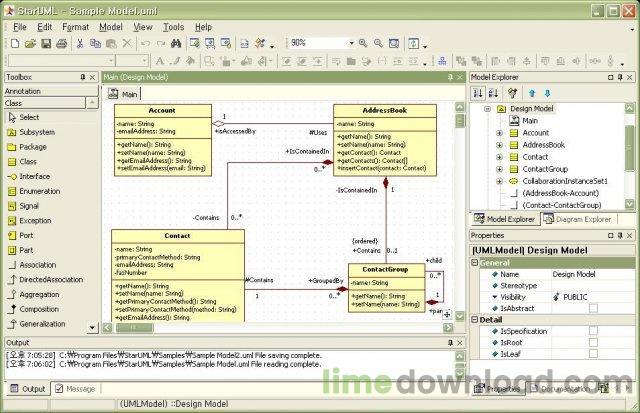The height and width of the screenshot is (413, 640).
Task: Open the Help menu
Action: click(x=203, y=27)
